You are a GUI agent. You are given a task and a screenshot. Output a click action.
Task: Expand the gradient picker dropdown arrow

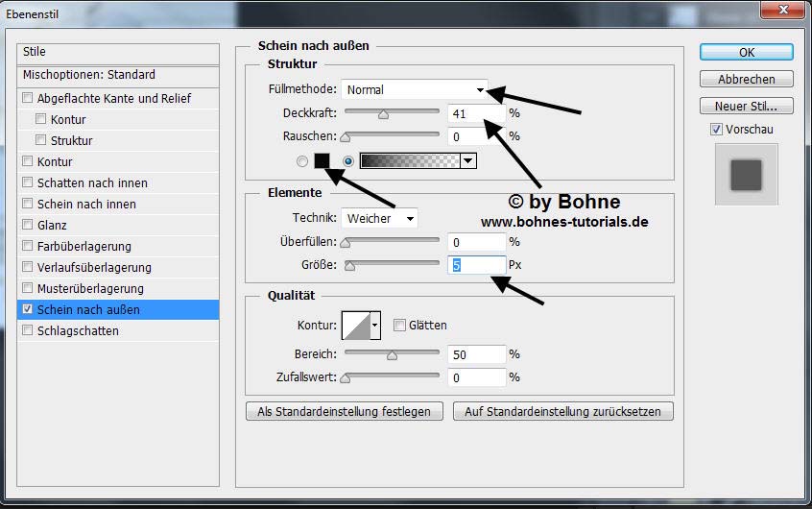click(467, 161)
